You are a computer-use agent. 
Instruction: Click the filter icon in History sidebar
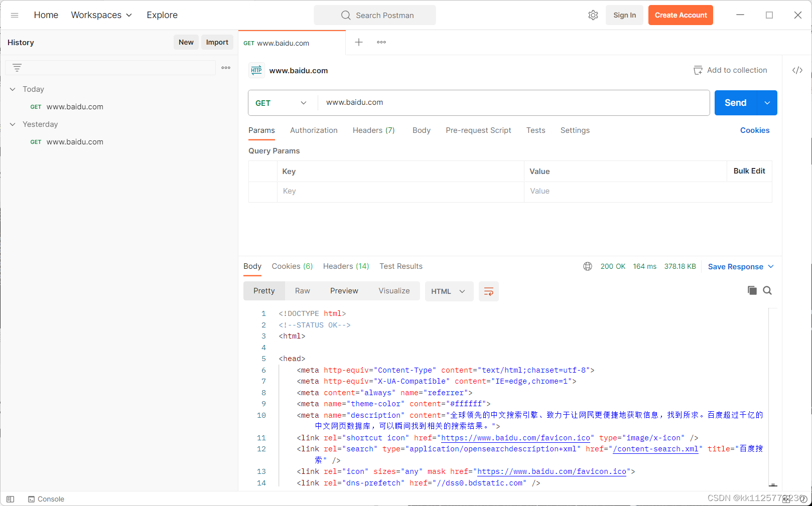tap(17, 68)
